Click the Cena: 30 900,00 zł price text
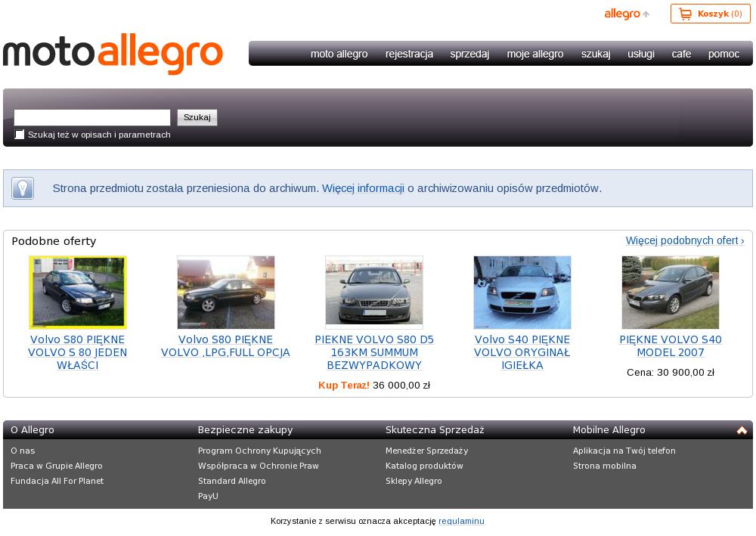The width and height of the screenshot is (756, 536). point(671,372)
